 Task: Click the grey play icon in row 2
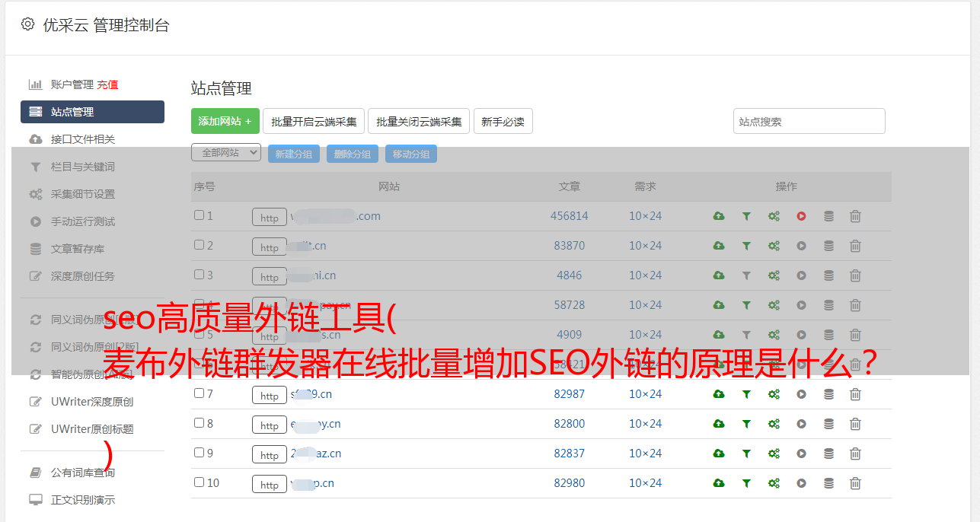pos(801,246)
